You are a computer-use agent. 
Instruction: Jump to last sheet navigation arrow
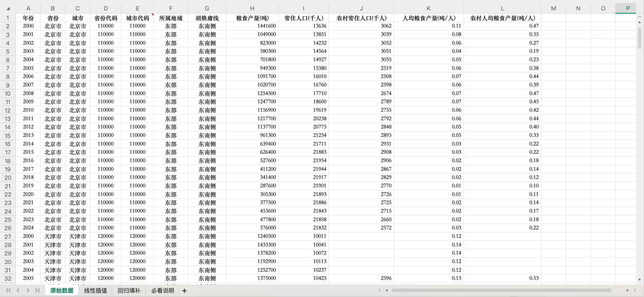point(38,290)
